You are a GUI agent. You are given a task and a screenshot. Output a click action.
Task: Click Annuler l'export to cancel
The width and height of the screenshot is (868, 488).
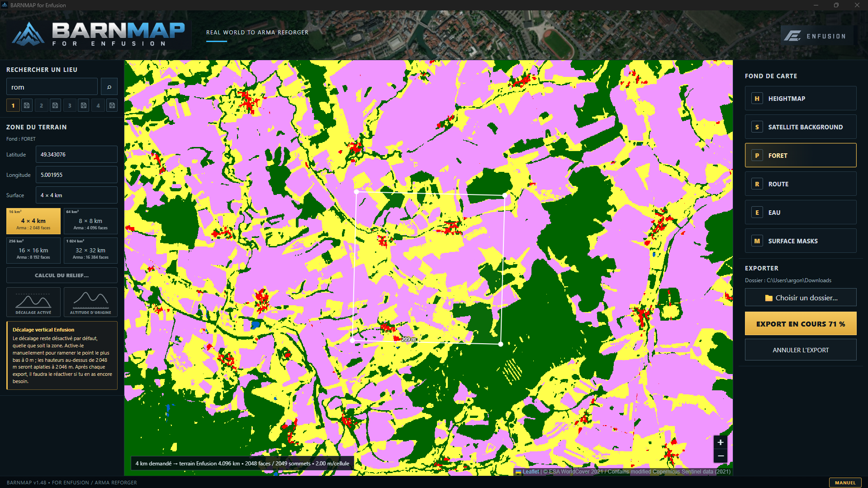click(801, 350)
